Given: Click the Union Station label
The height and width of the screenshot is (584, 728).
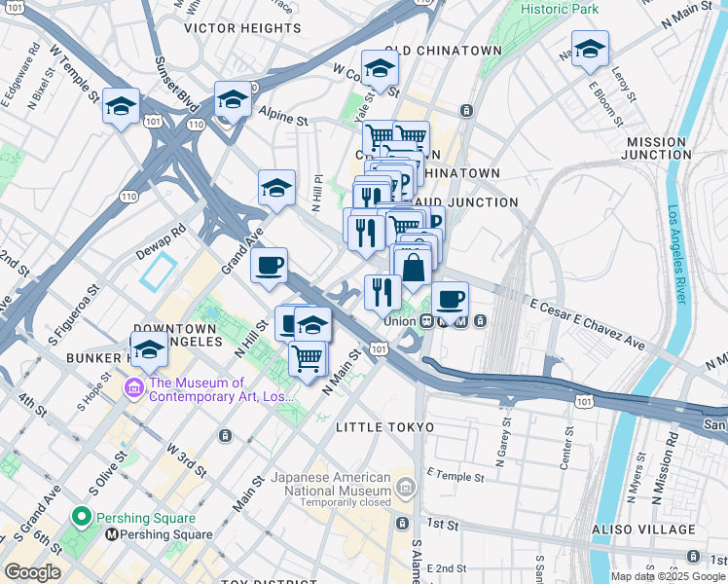Looking at the screenshot, I should pyautogui.click(x=400, y=321).
